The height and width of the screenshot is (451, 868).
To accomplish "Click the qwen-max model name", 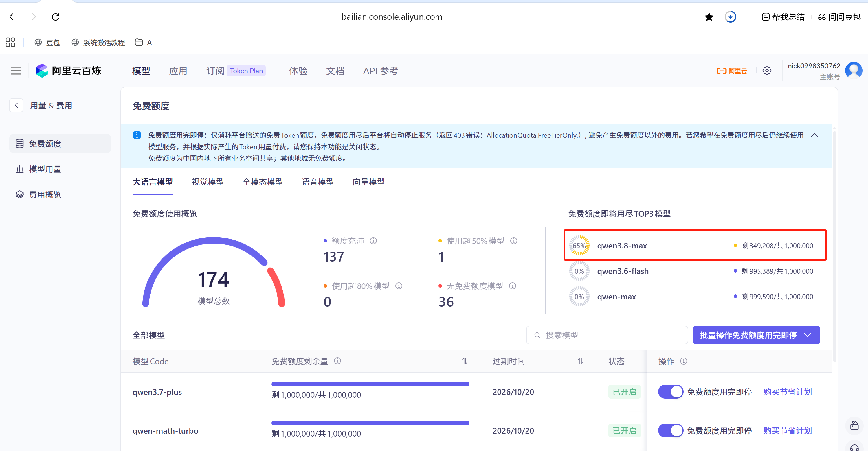I will click(x=616, y=297).
